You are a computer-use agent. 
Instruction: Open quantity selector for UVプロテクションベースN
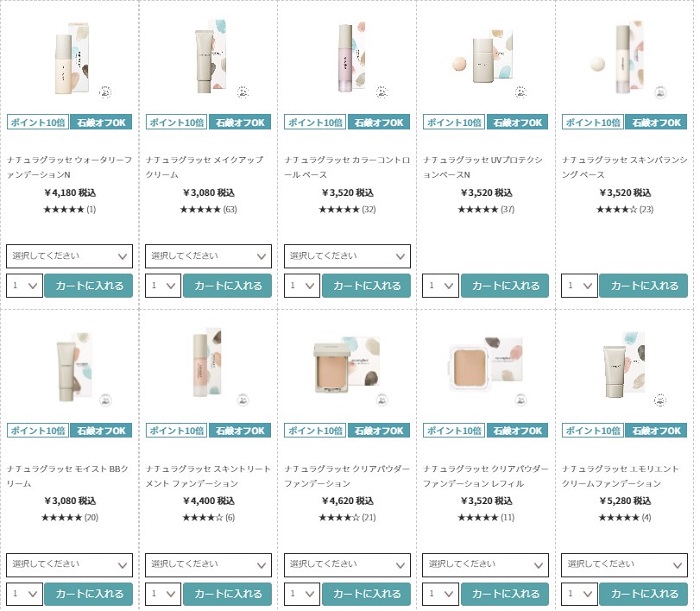pos(440,286)
